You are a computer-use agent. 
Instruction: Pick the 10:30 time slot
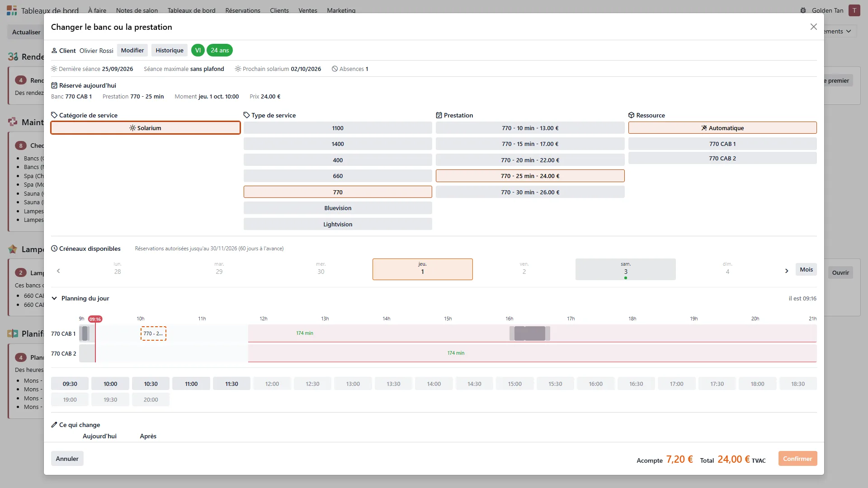coord(151,384)
